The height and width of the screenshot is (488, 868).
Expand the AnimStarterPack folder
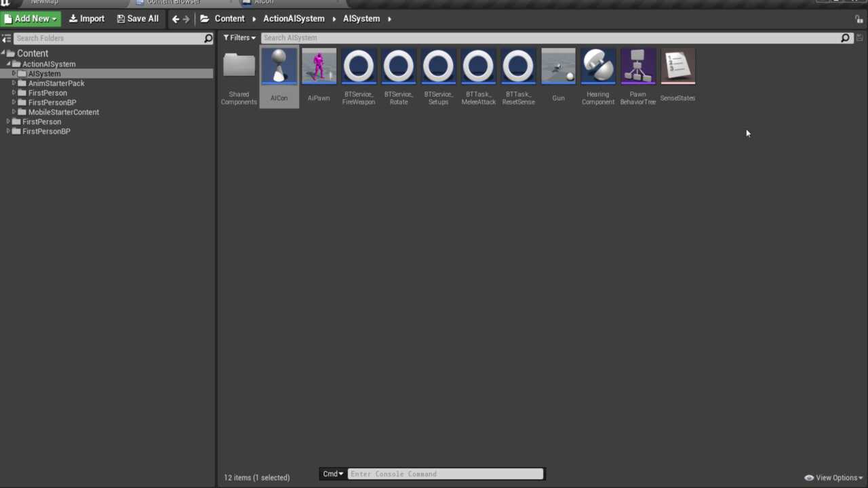tap(14, 83)
